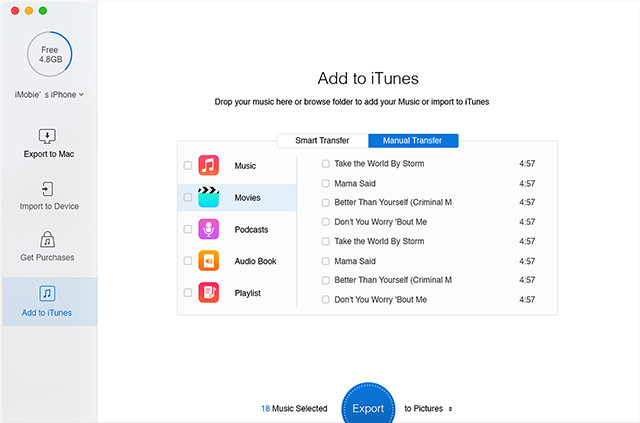Select the Playlist category label
640x423 pixels.
tap(248, 293)
